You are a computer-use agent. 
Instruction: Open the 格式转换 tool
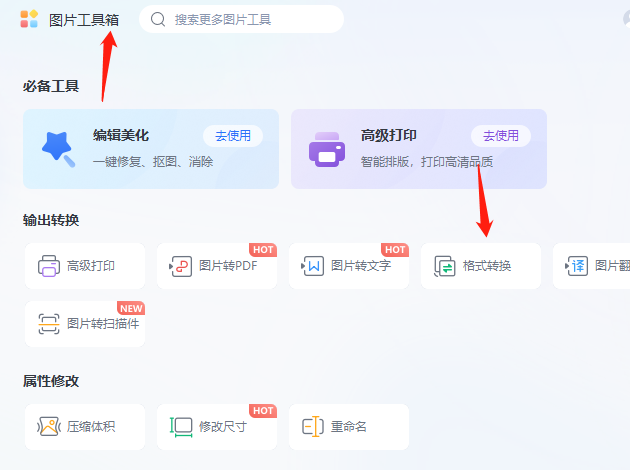point(481,266)
